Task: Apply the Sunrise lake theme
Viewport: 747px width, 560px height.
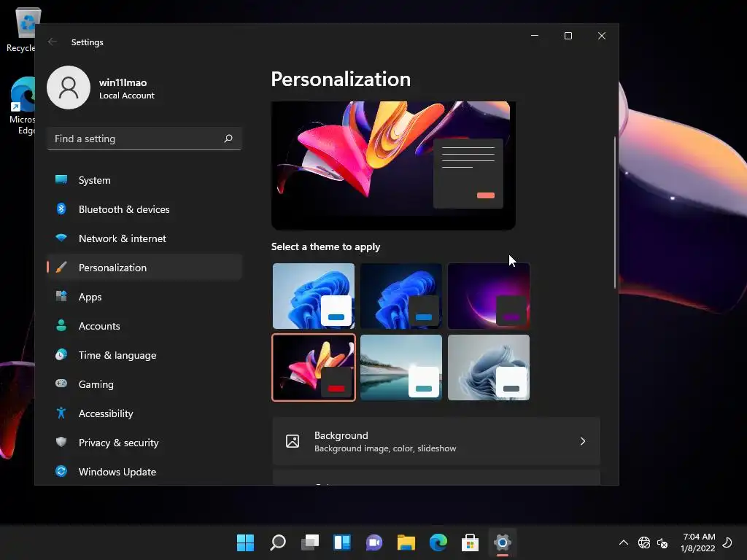Action: click(x=401, y=367)
